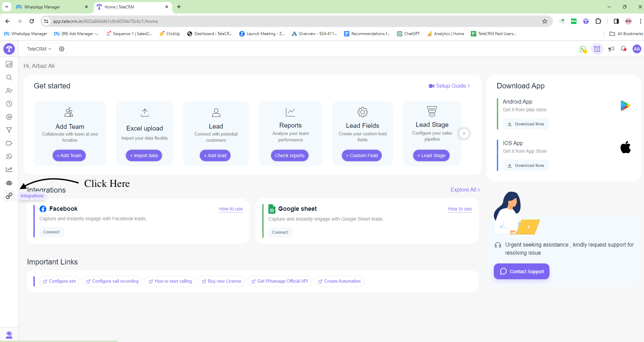The width and height of the screenshot is (644, 342).
Task: Click the Contact Support button
Action: tap(521, 271)
